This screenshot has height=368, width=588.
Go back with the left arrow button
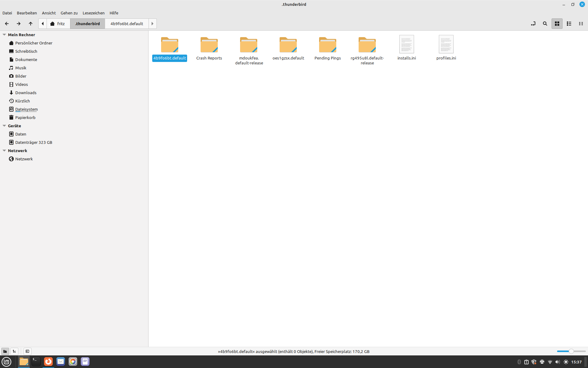click(7, 24)
